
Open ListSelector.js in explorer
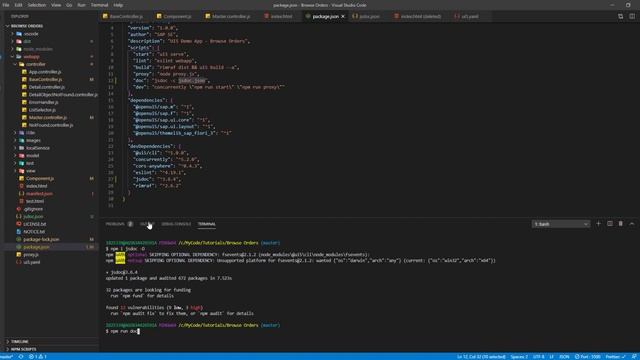pyautogui.click(x=42, y=110)
